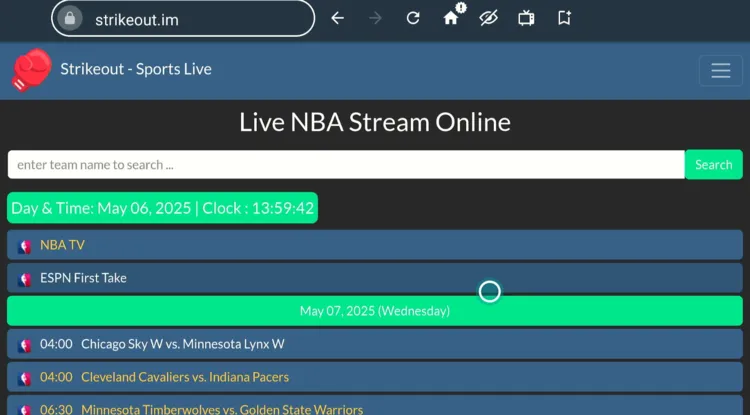Open the home icon with alert badge
This screenshot has height=415, width=750.
pyautogui.click(x=452, y=17)
